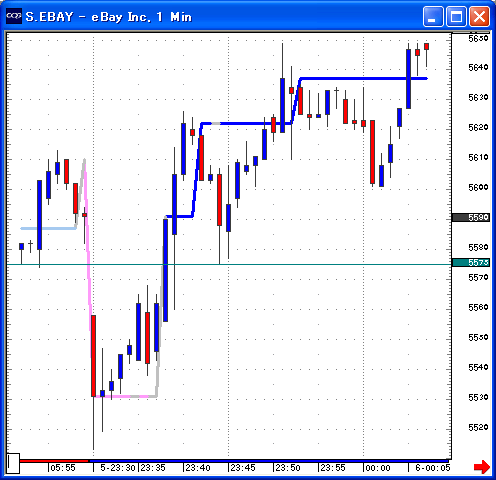Viewport: 496px width, 480px height.
Task: Maximize the S.EBAY chart window
Action: [456, 16]
